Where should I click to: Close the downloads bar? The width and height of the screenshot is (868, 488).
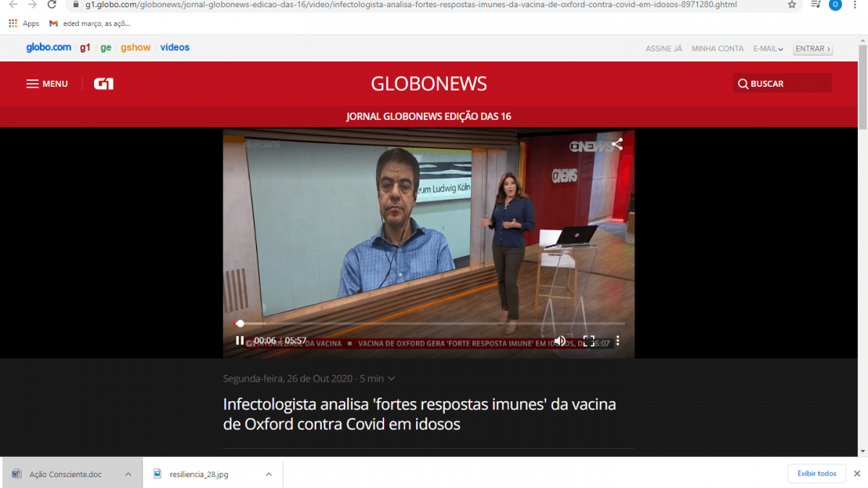(857, 474)
